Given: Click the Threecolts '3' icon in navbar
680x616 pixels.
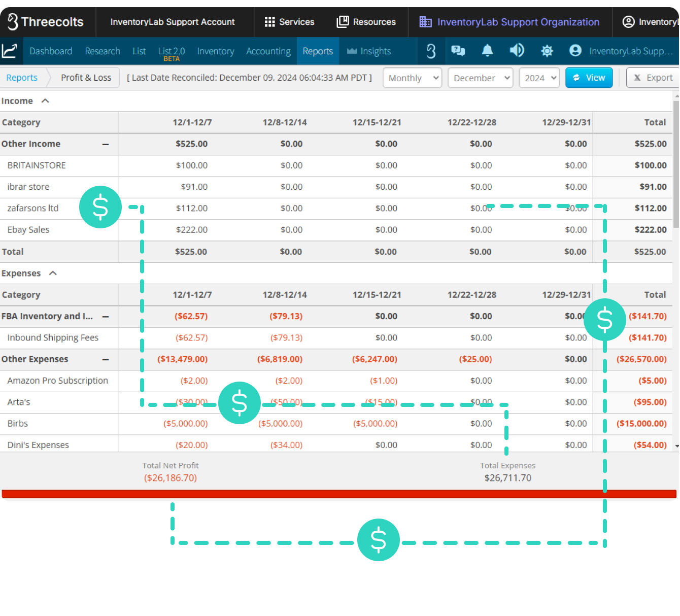Looking at the screenshot, I should (431, 51).
